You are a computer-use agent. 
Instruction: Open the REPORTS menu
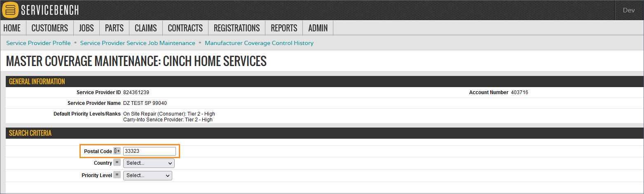[x=284, y=28]
